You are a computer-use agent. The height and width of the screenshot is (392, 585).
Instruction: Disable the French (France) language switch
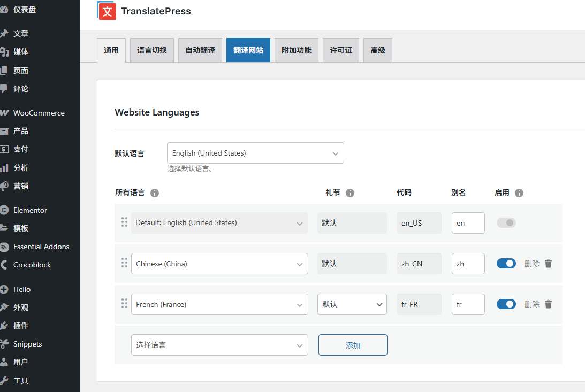pos(506,304)
